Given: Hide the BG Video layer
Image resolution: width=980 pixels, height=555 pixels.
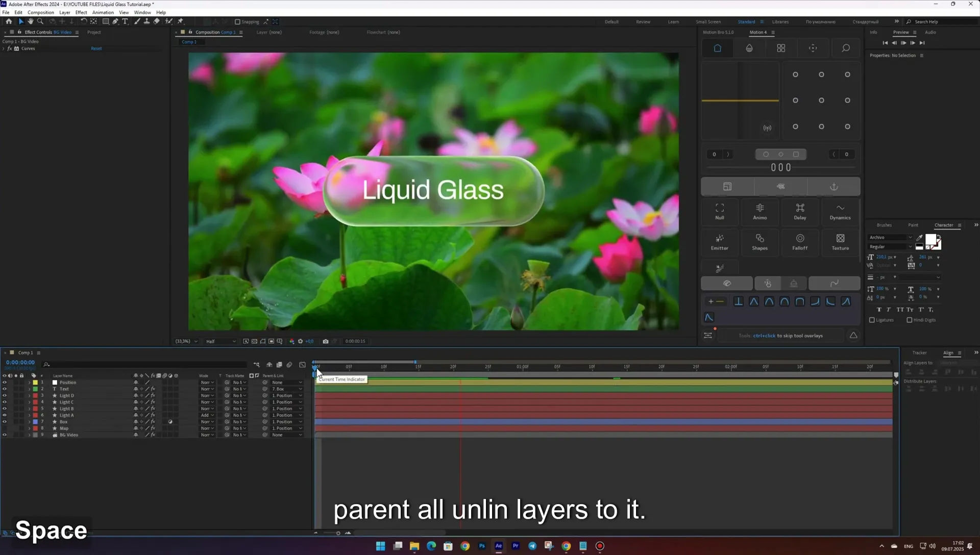Looking at the screenshot, I should click(5, 435).
